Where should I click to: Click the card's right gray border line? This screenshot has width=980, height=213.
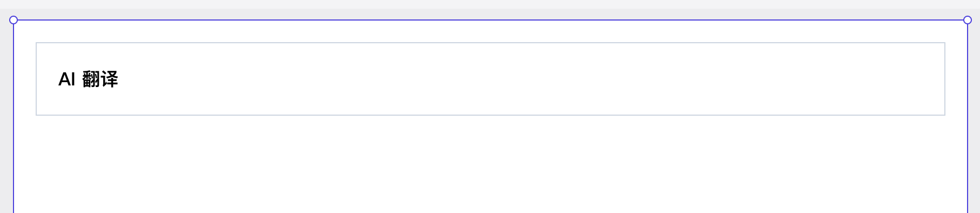945,79
